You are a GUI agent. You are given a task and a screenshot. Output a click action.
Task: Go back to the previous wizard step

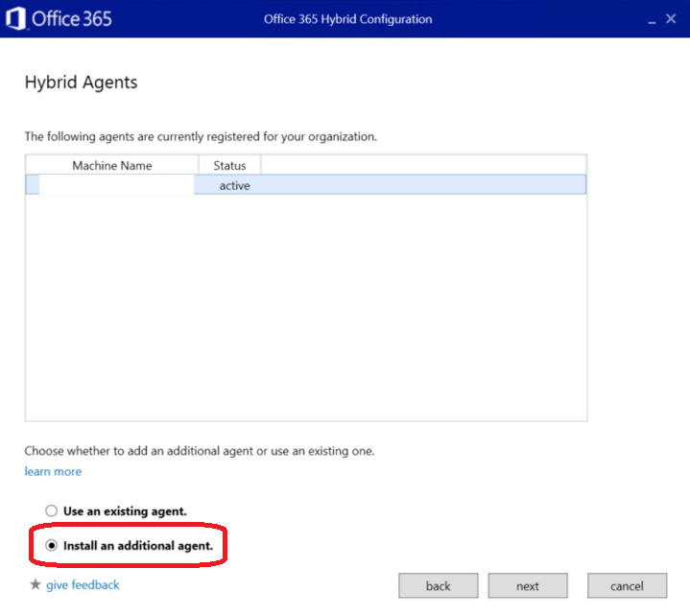(x=438, y=585)
